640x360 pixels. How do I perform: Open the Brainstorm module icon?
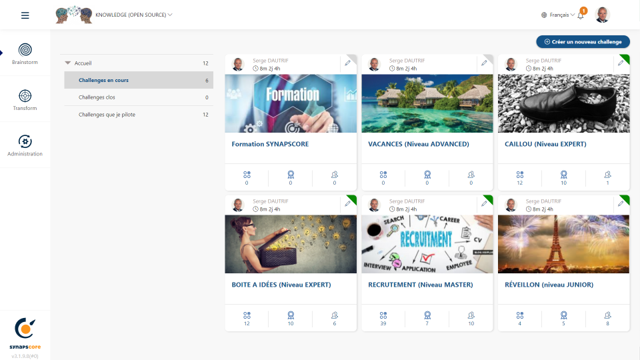tap(25, 50)
